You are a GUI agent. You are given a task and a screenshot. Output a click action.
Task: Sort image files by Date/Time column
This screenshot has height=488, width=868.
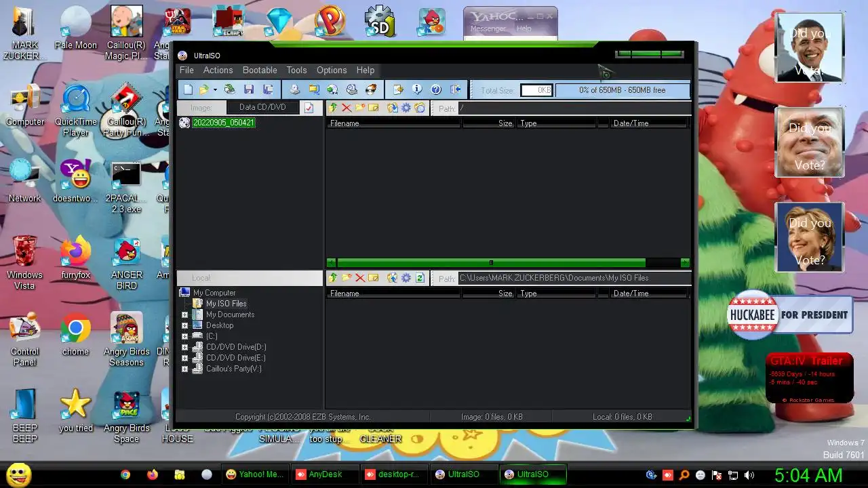[650, 123]
